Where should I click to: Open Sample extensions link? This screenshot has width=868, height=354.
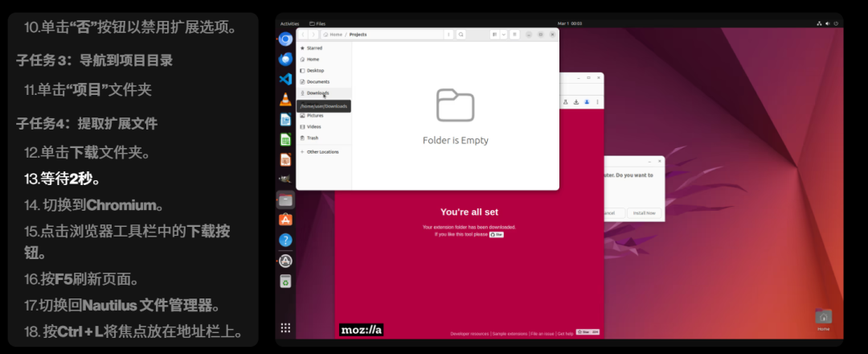(x=510, y=334)
